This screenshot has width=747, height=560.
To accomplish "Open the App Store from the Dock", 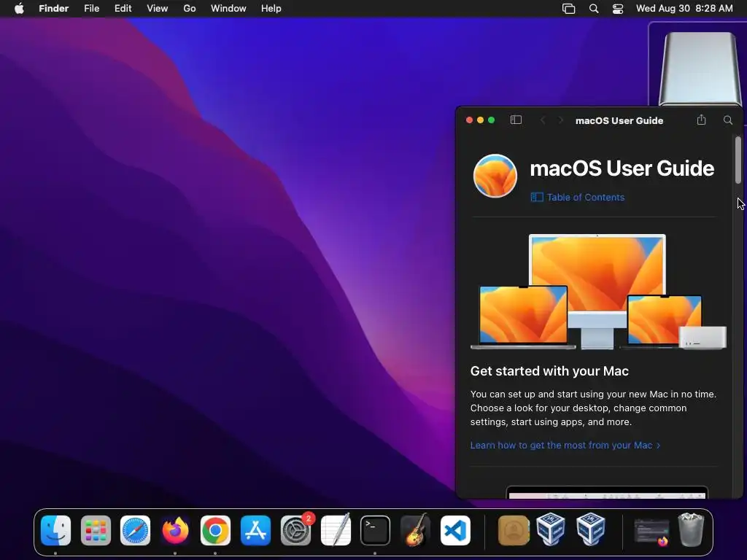I will pyautogui.click(x=255, y=530).
